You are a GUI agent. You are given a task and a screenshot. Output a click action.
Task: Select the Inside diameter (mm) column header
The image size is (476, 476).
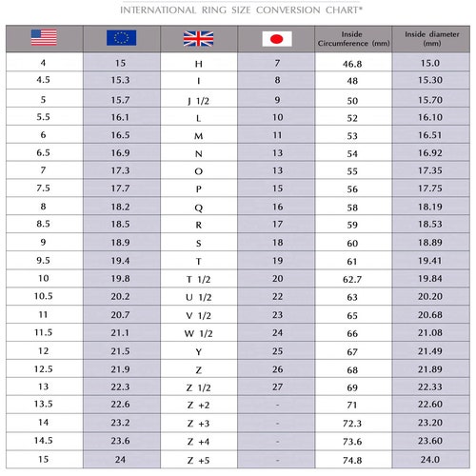[x=431, y=39]
